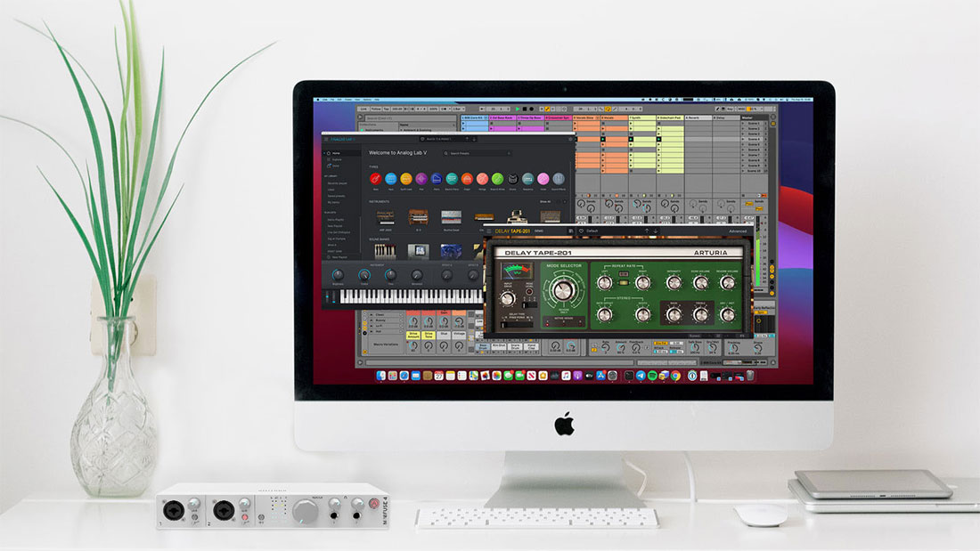Open the Default preset selector in Delay Tape-201
Viewport: 980px width, 551px height.
pyautogui.click(x=592, y=231)
